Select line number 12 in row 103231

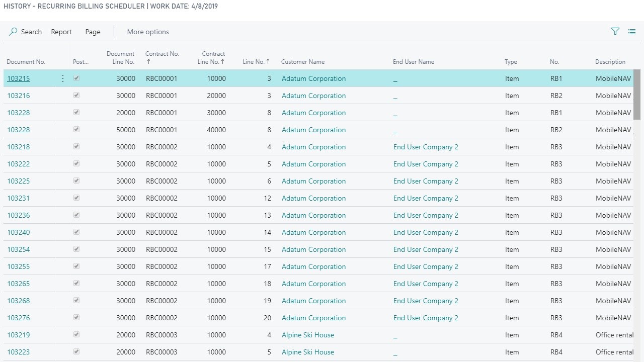click(267, 198)
